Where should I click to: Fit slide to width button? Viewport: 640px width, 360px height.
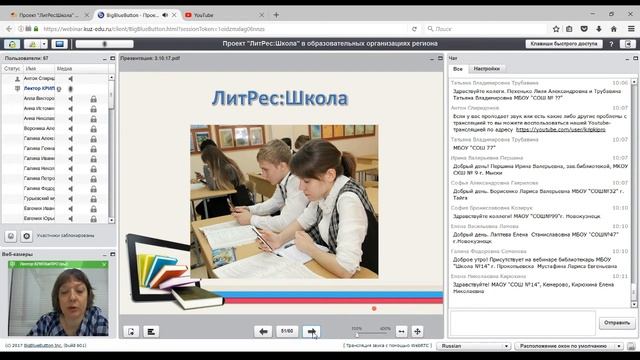(x=402, y=331)
